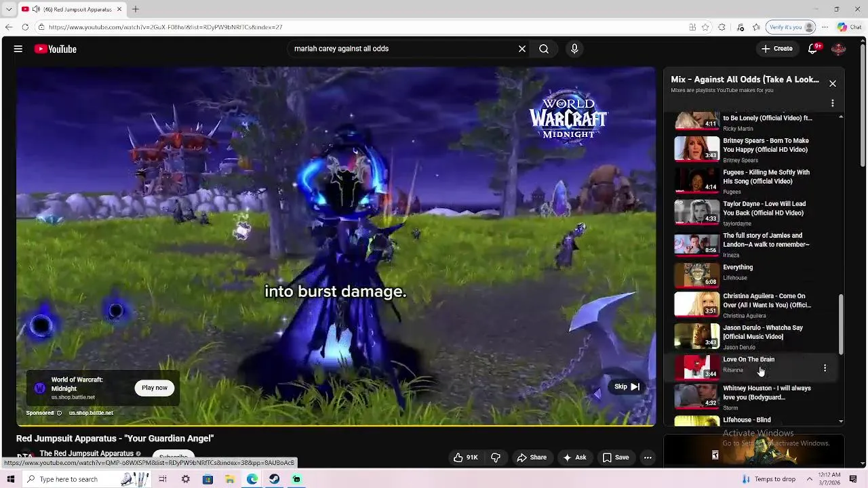
Task: Open the Create menu
Action: point(777,49)
